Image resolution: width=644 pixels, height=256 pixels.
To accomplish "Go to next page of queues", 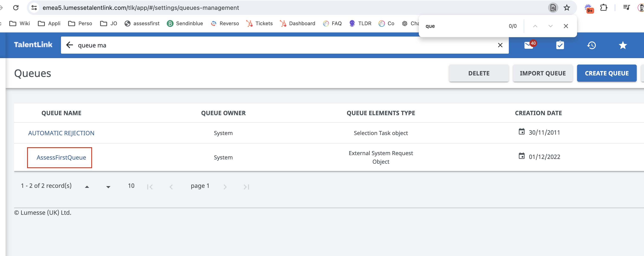I will [225, 187].
